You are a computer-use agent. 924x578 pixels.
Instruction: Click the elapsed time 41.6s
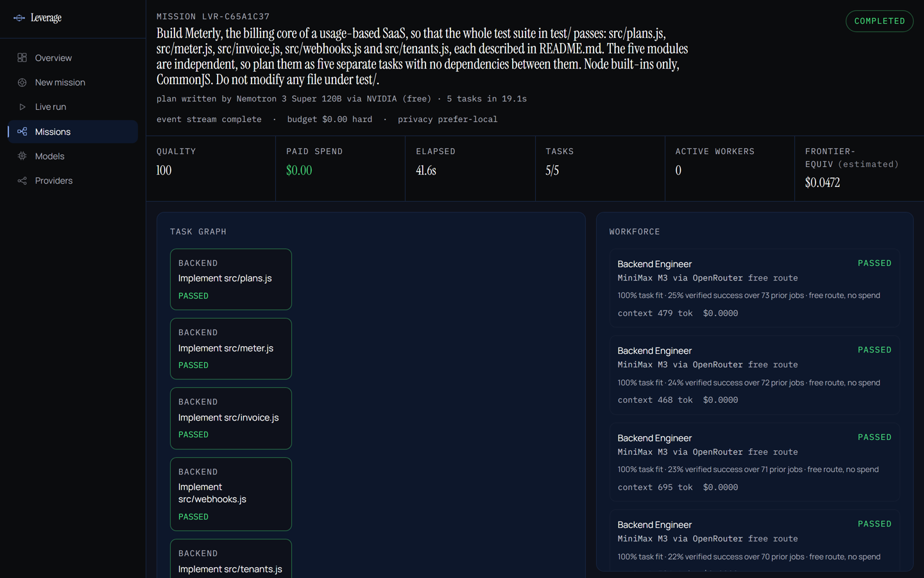[426, 170]
